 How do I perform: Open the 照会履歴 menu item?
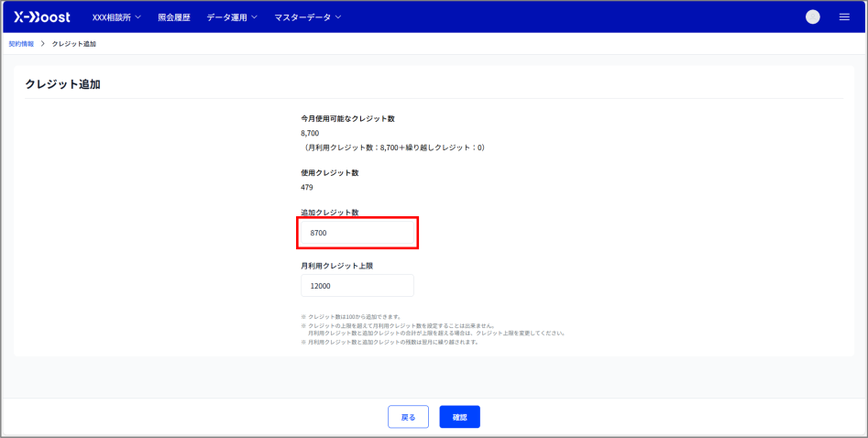tap(174, 17)
